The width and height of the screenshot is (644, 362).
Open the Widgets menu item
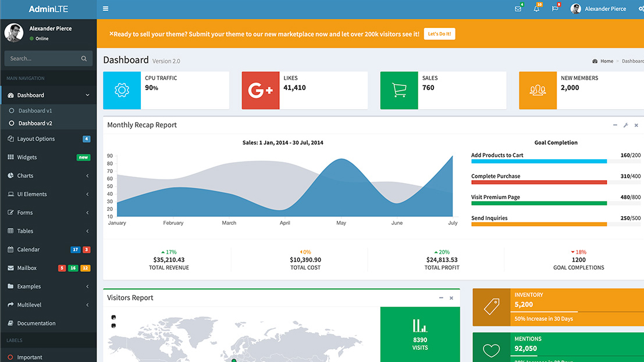(48, 157)
